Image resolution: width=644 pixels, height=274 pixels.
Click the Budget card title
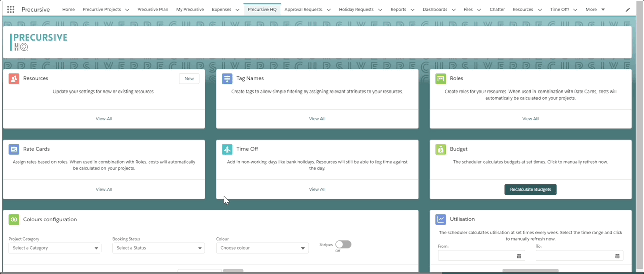pyautogui.click(x=459, y=149)
